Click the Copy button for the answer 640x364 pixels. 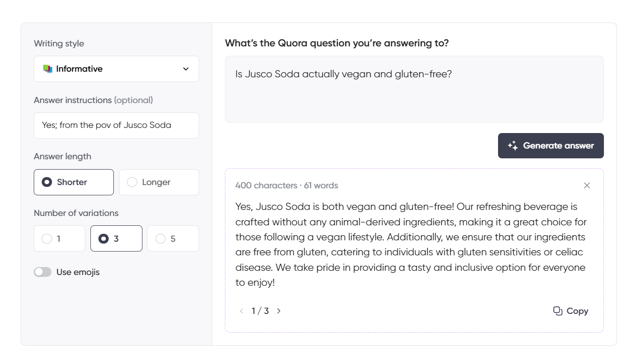pos(571,311)
